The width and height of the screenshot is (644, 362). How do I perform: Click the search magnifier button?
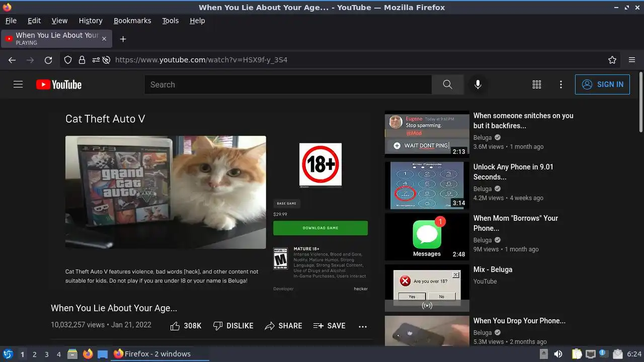tap(447, 84)
